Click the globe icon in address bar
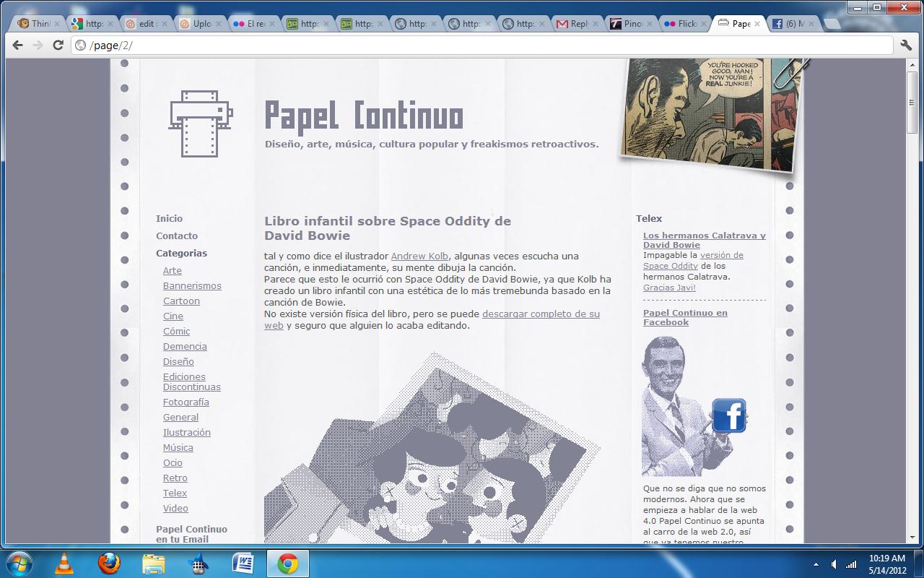This screenshot has width=924, height=578. tap(81, 45)
